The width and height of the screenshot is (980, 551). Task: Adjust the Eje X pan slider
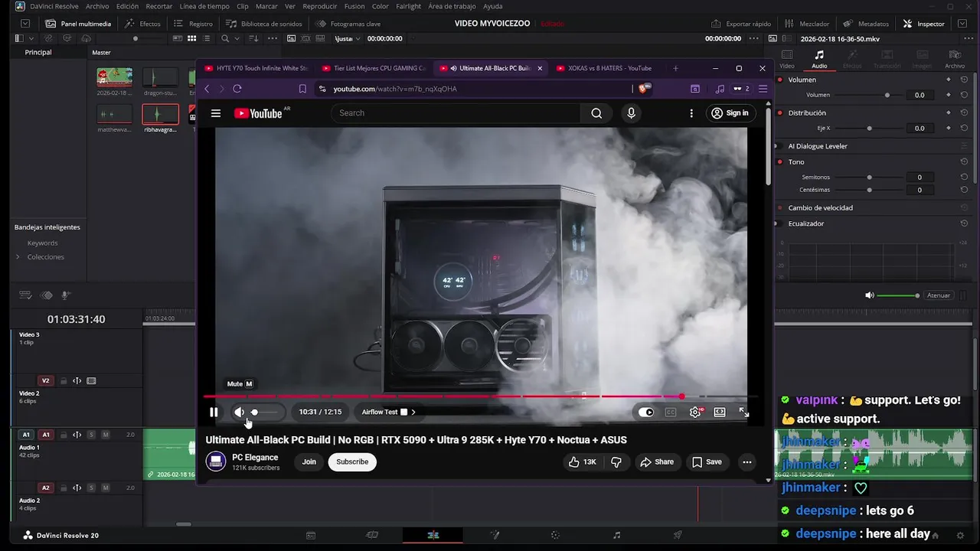(871, 128)
